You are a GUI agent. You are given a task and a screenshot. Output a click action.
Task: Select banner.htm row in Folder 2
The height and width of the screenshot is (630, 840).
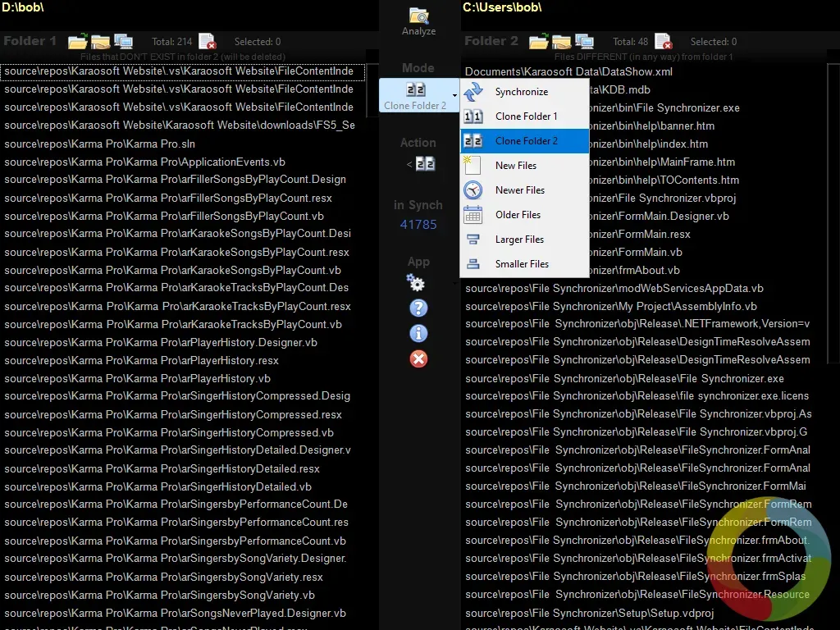(707, 126)
